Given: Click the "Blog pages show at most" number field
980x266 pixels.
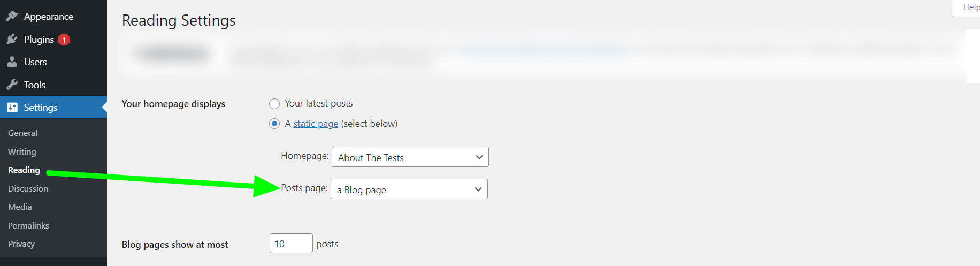Looking at the screenshot, I should point(290,244).
